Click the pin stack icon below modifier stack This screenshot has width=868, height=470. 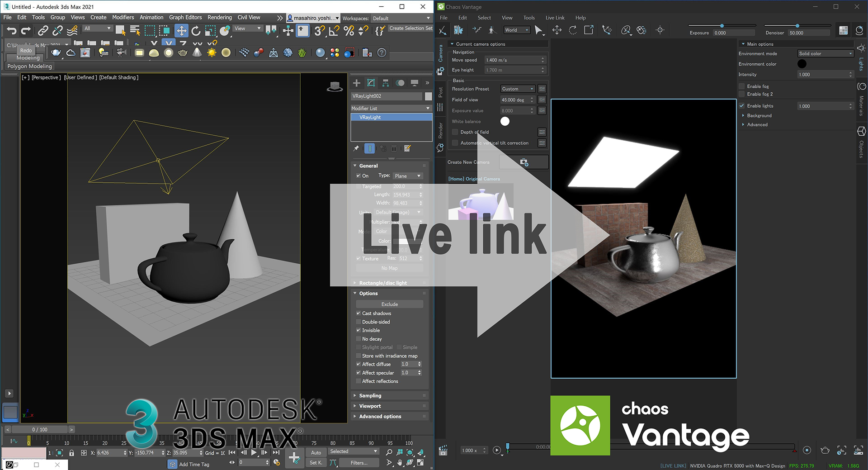pyautogui.click(x=356, y=148)
